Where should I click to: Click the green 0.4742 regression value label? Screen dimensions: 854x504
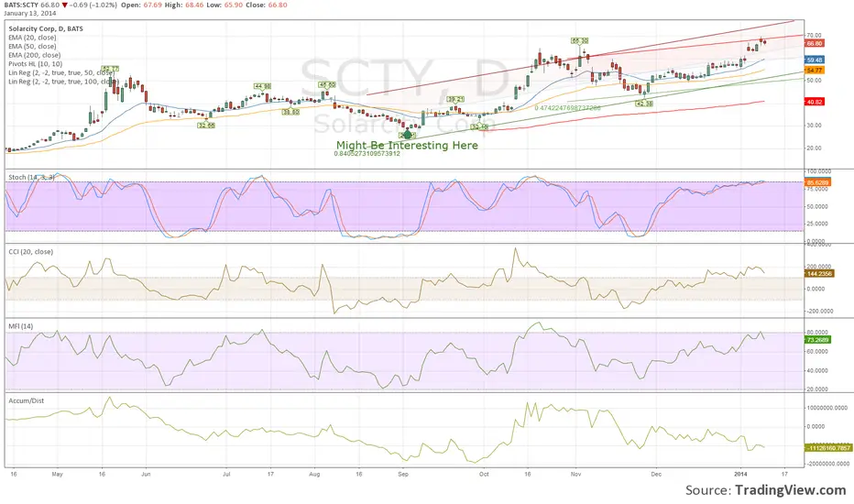tap(567, 108)
